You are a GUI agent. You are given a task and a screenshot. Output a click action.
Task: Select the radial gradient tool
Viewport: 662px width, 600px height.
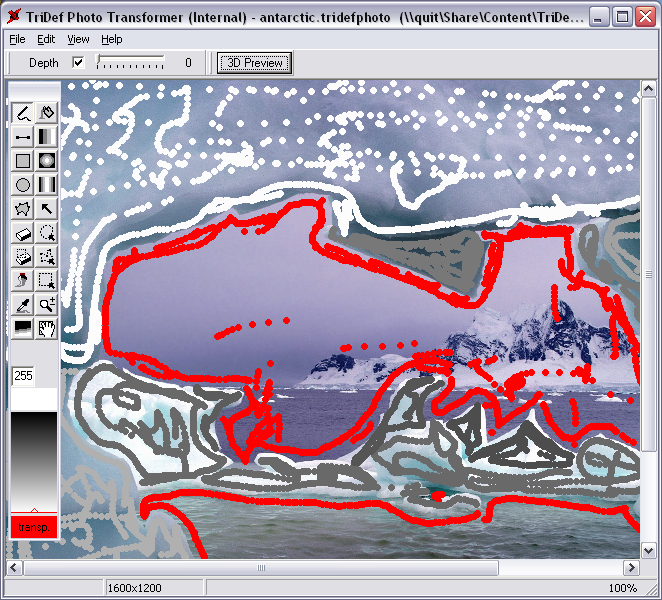[46, 161]
